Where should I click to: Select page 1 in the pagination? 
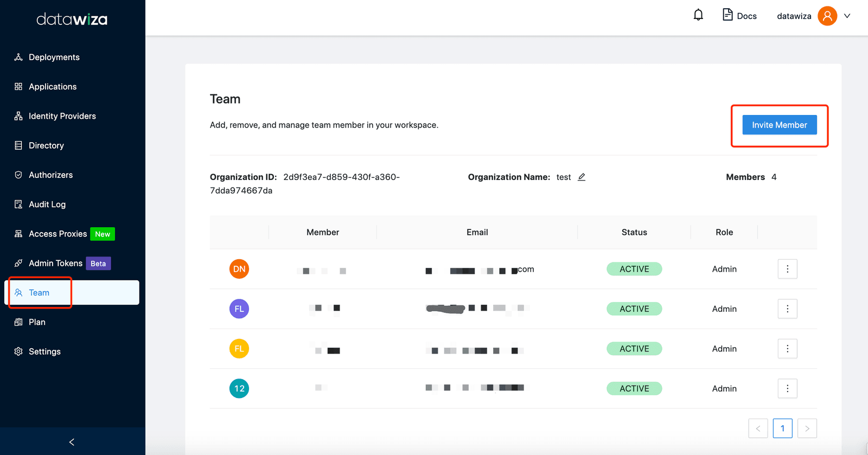[x=782, y=428]
